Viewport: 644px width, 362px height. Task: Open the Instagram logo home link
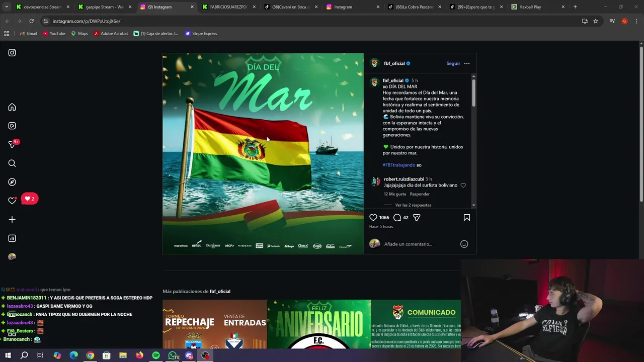12,52
